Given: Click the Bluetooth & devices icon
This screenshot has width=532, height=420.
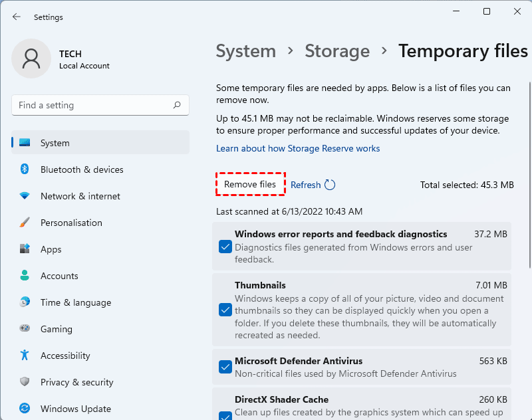Looking at the screenshot, I should click(x=25, y=169).
